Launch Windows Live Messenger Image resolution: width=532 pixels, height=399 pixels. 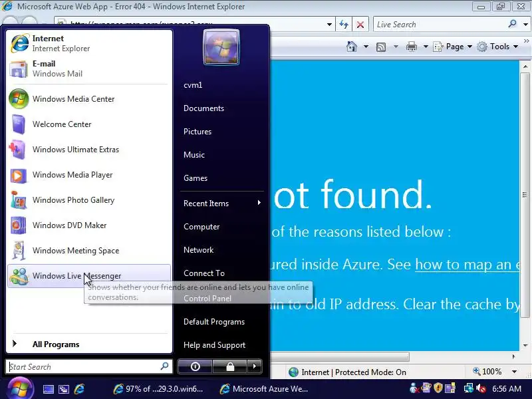click(89, 276)
